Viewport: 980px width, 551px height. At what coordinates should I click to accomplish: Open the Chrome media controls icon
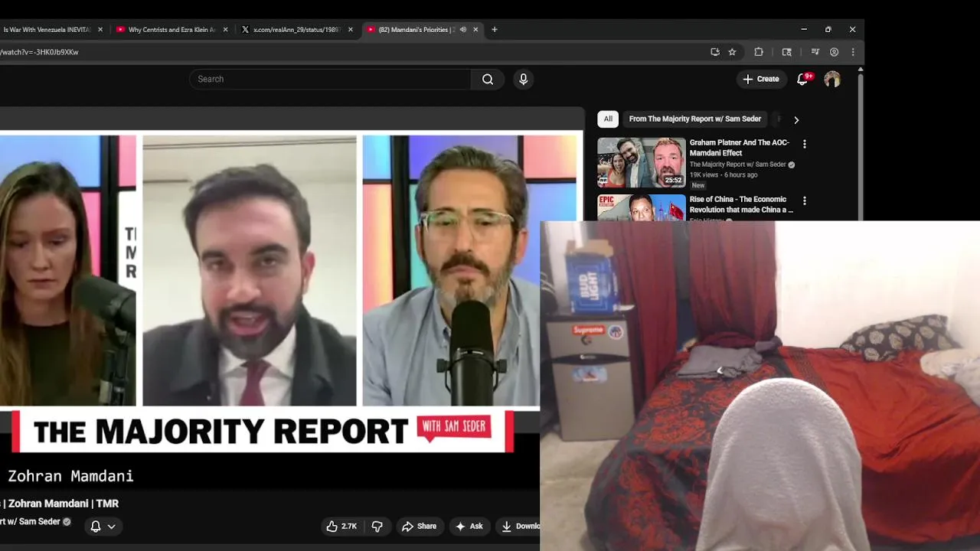click(815, 52)
